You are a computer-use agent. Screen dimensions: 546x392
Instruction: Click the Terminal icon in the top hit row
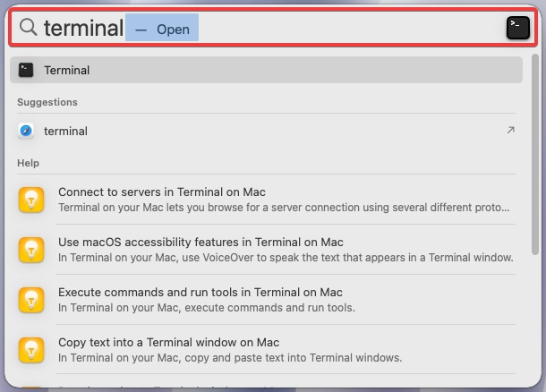(26, 70)
